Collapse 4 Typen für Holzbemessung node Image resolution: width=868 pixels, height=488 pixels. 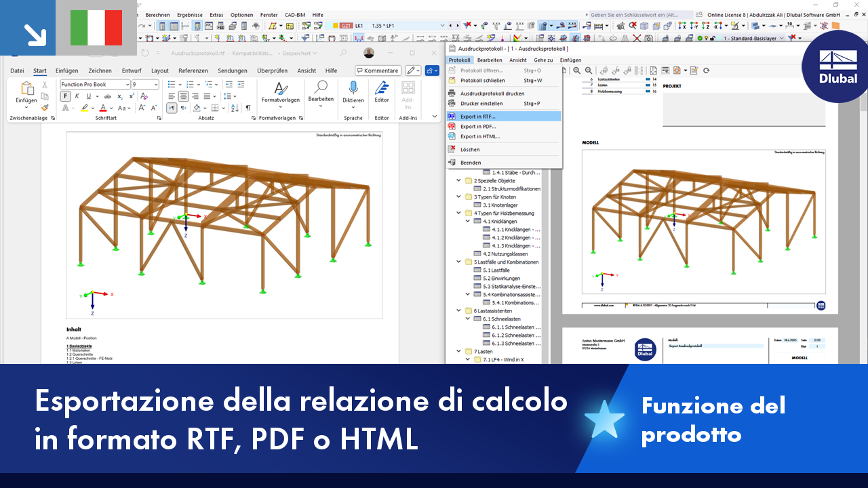(459, 213)
